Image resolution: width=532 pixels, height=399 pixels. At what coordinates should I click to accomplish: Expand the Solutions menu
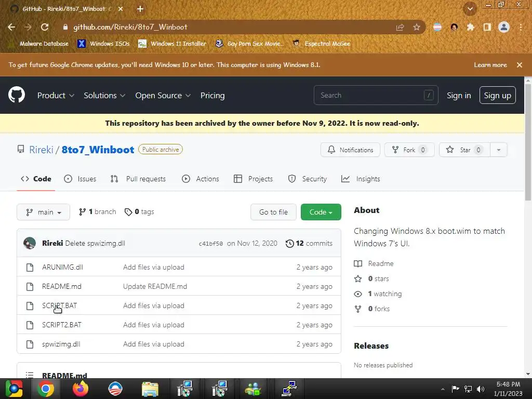pos(104,96)
